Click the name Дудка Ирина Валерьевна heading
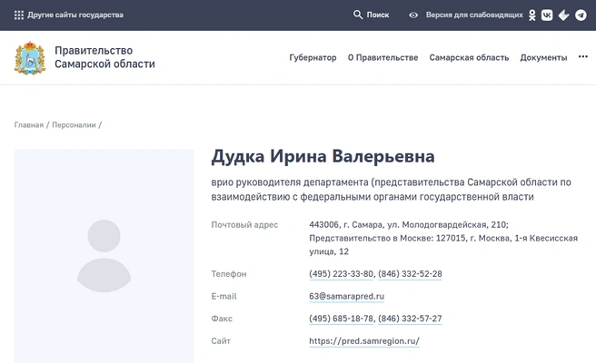This screenshot has width=596, height=364. point(323,156)
